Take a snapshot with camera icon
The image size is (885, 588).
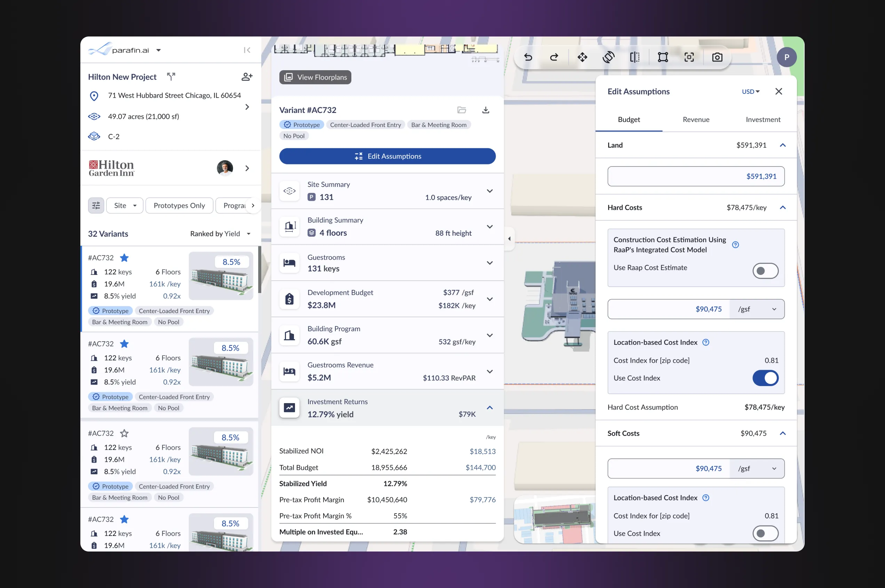click(717, 57)
